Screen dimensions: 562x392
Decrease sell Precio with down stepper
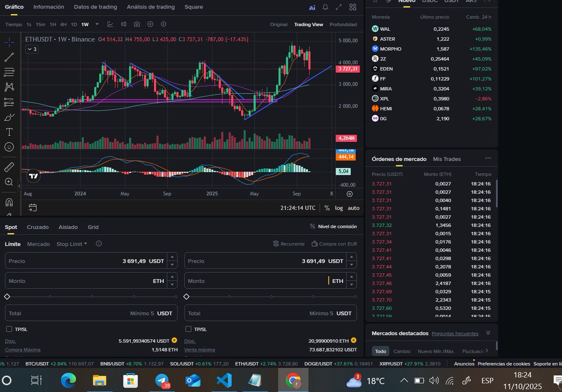pyautogui.click(x=352, y=265)
